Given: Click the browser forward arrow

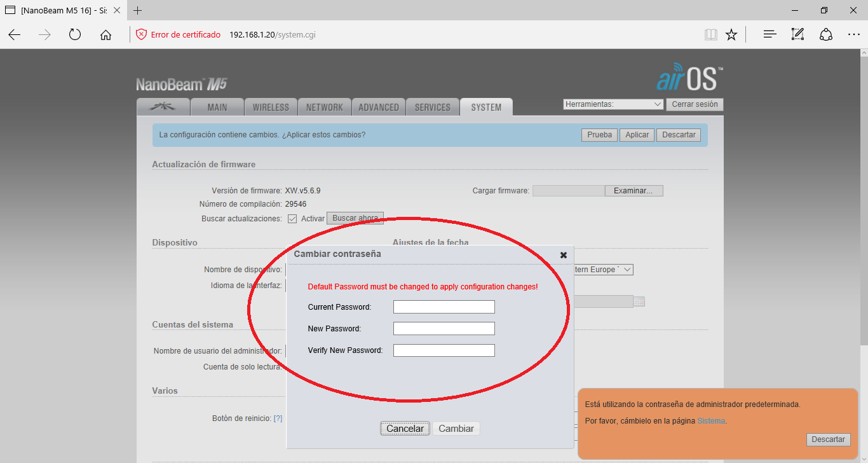Looking at the screenshot, I should (x=44, y=34).
